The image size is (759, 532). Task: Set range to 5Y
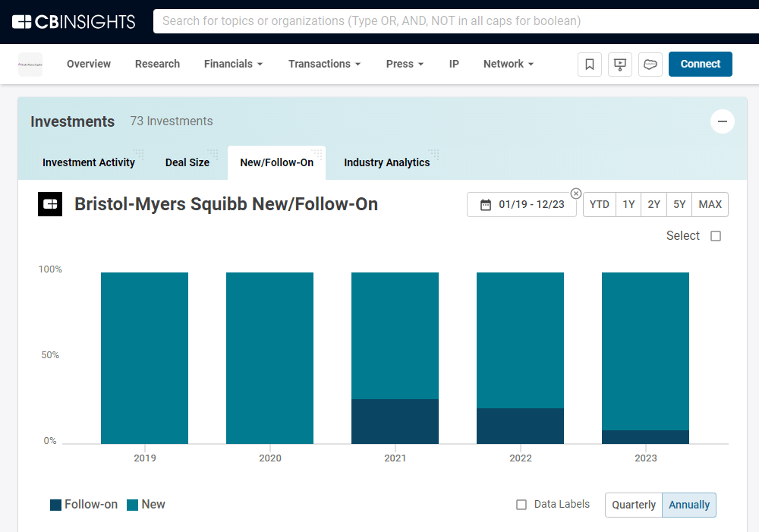coord(679,205)
